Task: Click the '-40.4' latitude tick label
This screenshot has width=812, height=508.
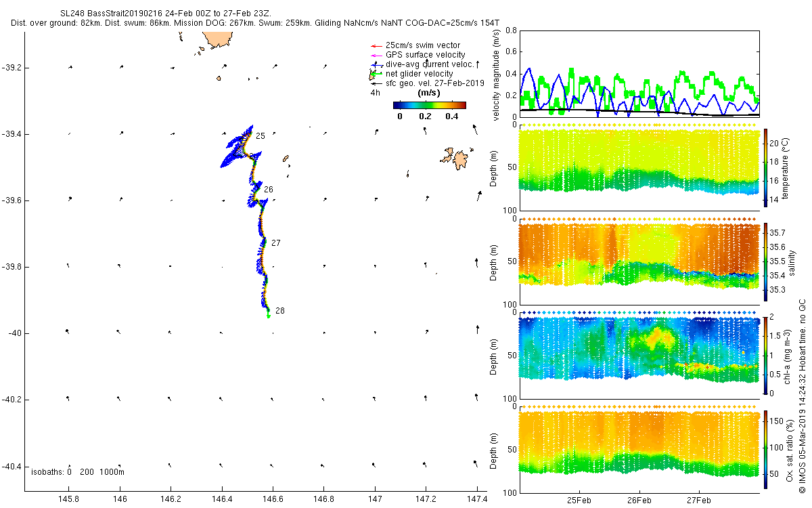Action: click(x=12, y=466)
